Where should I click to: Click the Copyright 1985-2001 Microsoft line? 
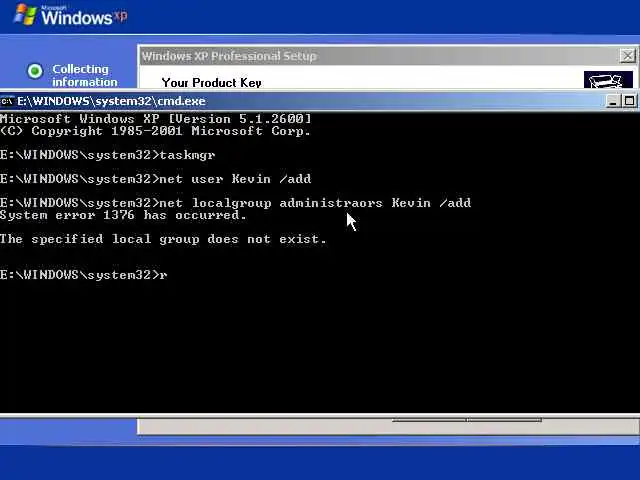pos(155,131)
